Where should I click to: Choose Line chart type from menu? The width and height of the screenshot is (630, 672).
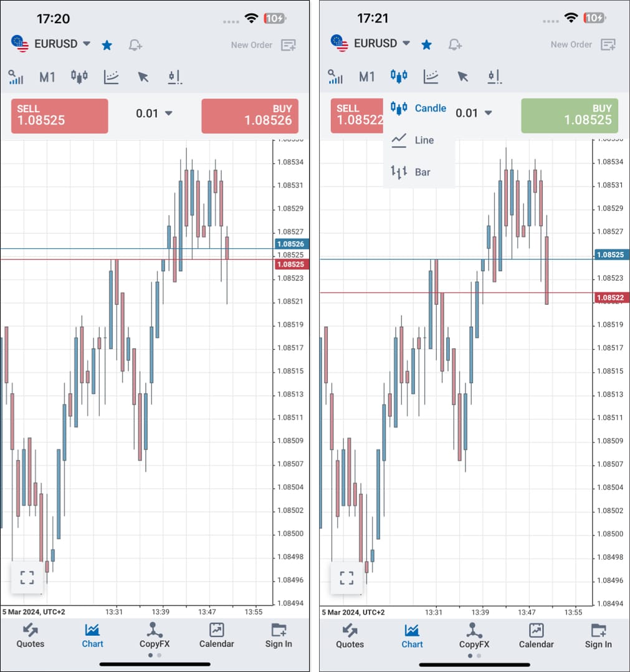click(x=419, y=140)
